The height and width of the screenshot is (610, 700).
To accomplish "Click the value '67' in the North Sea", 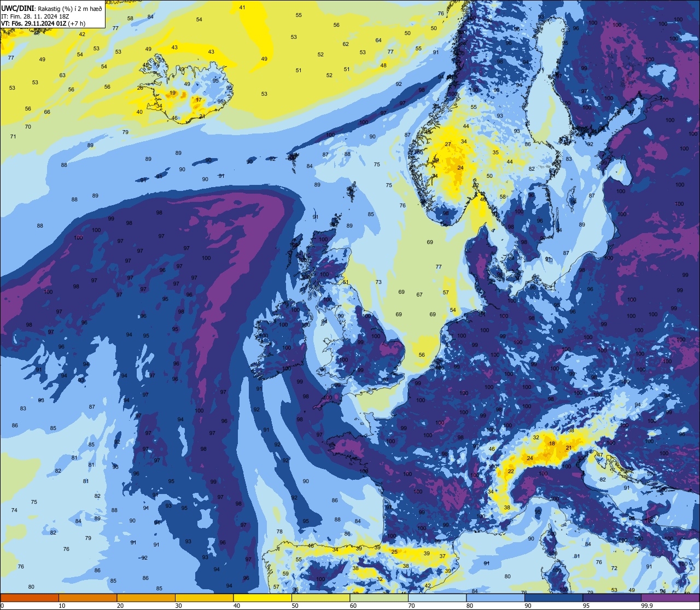I will point(419,295).
